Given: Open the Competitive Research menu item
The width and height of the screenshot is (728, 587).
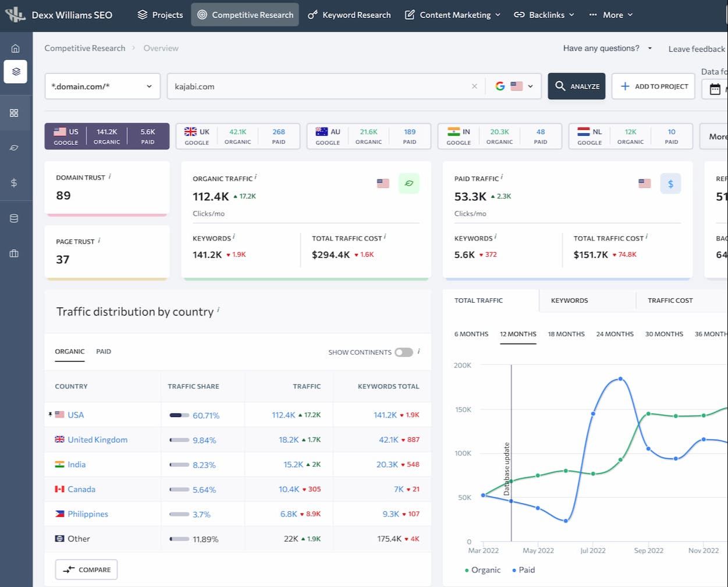Looking at the screenshot, I should click(245, 15).
